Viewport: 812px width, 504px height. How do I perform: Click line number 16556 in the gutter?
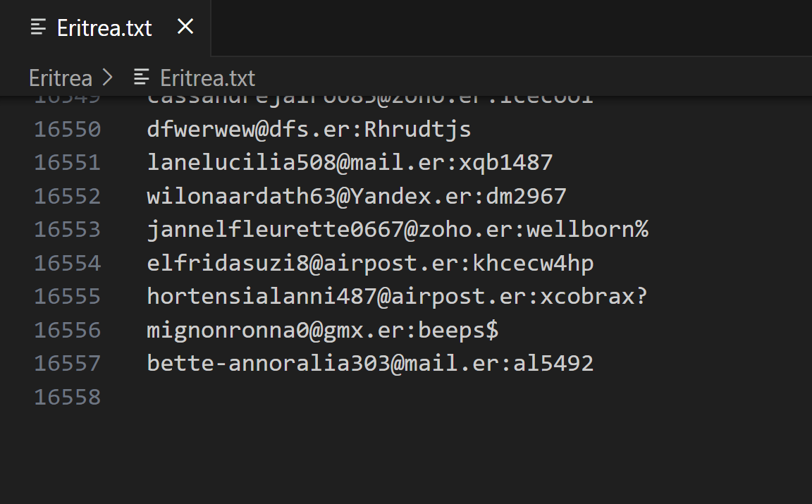point(68,330)
